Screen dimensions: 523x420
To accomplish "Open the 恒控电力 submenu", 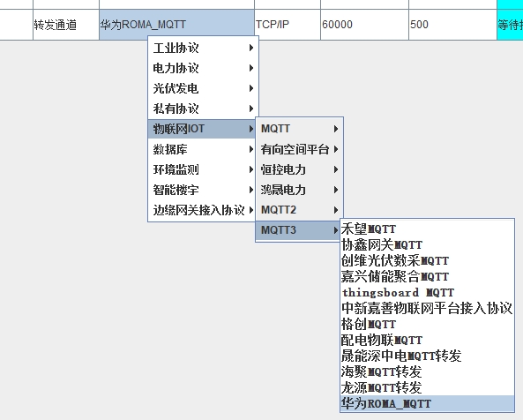I will (x=299, y=169).
